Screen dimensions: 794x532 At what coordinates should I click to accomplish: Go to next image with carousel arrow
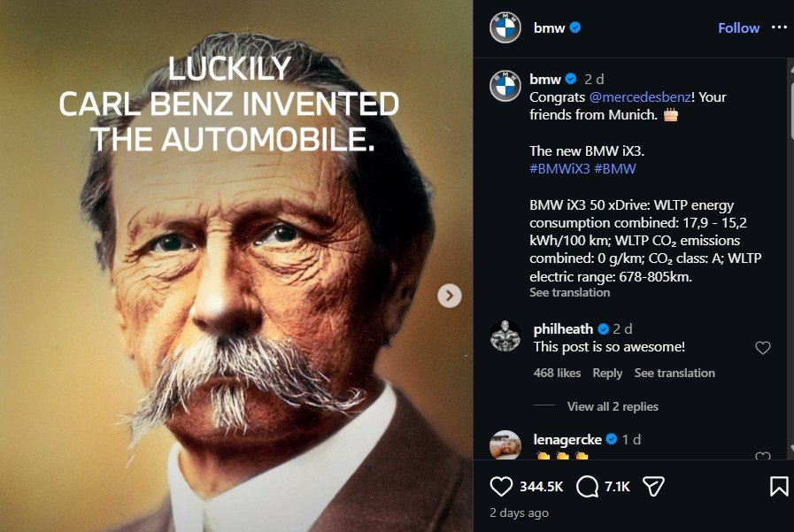450,296
